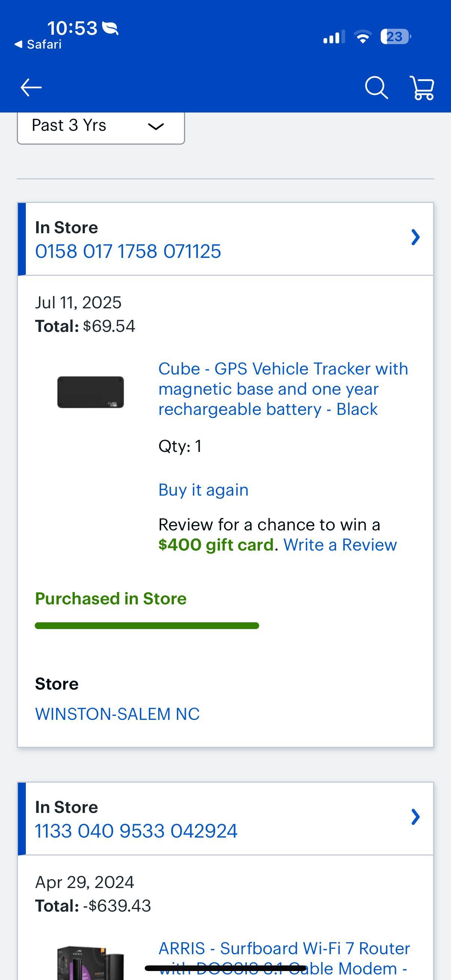Tap the Cube tracker product thumbnail
Viewport: 451px width, 980px height.
pyautogui.click(x=91, y=392)
